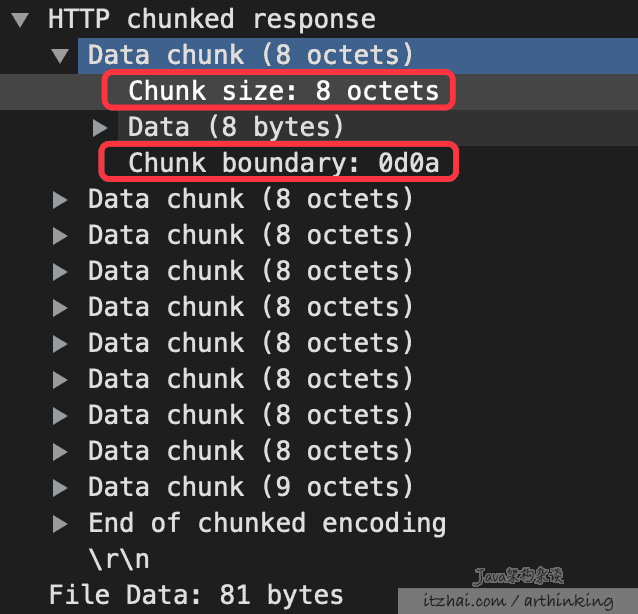Expand the Data chunk (9 octets) arrow

click(60, 487)
